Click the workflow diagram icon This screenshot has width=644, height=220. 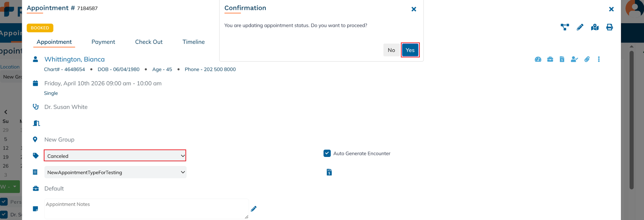[565, 27]
